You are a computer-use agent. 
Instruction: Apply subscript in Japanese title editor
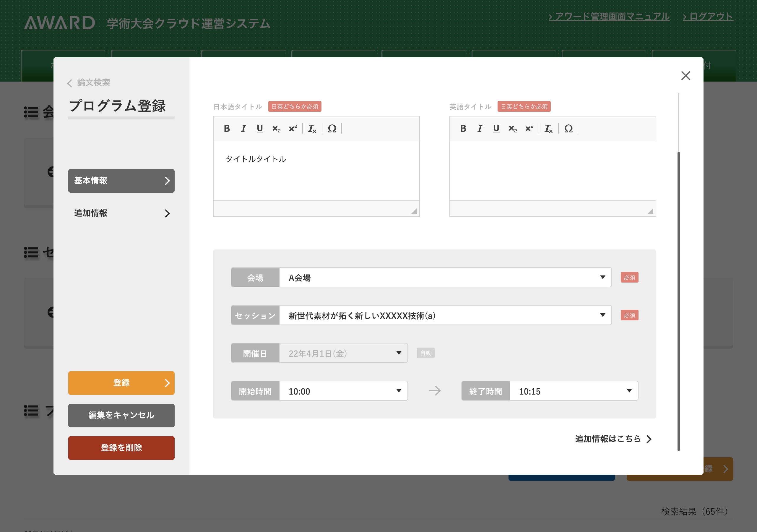coord(276,128)
